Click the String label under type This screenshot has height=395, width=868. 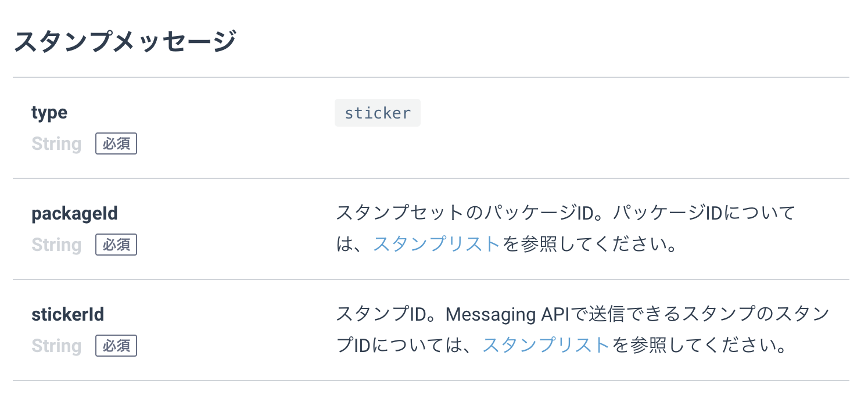click(56, 143)
